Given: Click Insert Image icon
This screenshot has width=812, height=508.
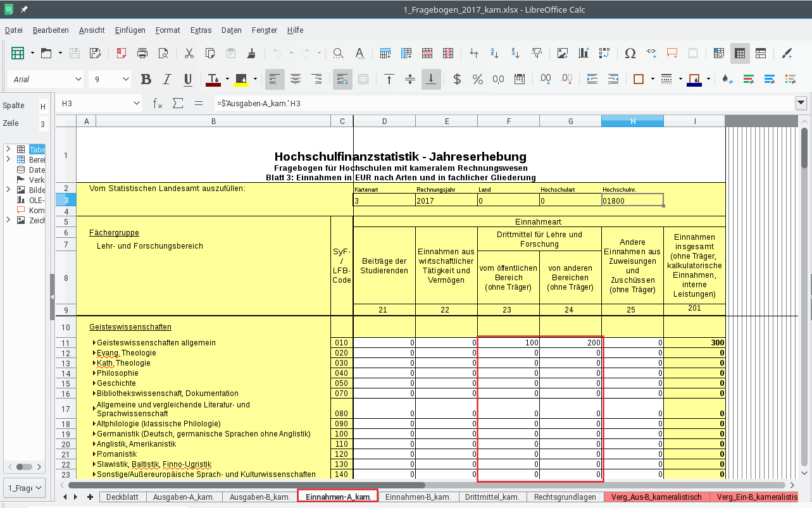Looking at the screenshot, I should [x=562, y=53].
